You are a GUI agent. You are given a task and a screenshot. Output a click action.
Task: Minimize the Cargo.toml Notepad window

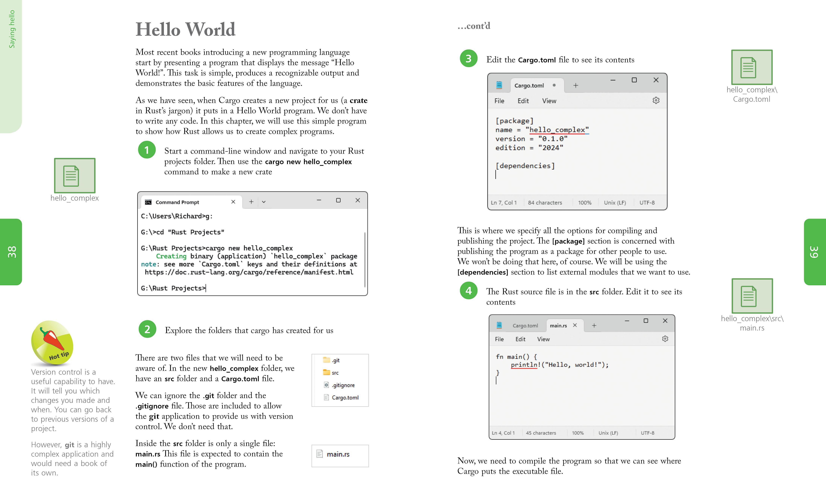click(x=613, y=80)
